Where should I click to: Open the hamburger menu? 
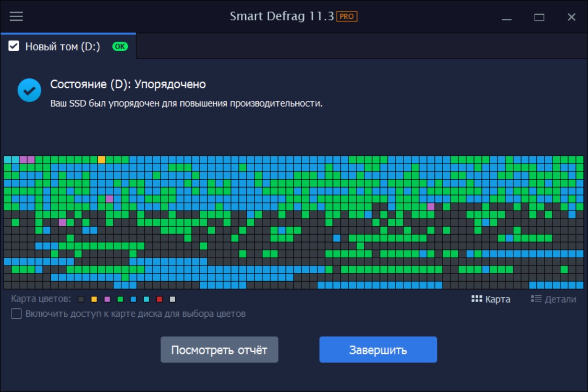click(x=16, y=16)
